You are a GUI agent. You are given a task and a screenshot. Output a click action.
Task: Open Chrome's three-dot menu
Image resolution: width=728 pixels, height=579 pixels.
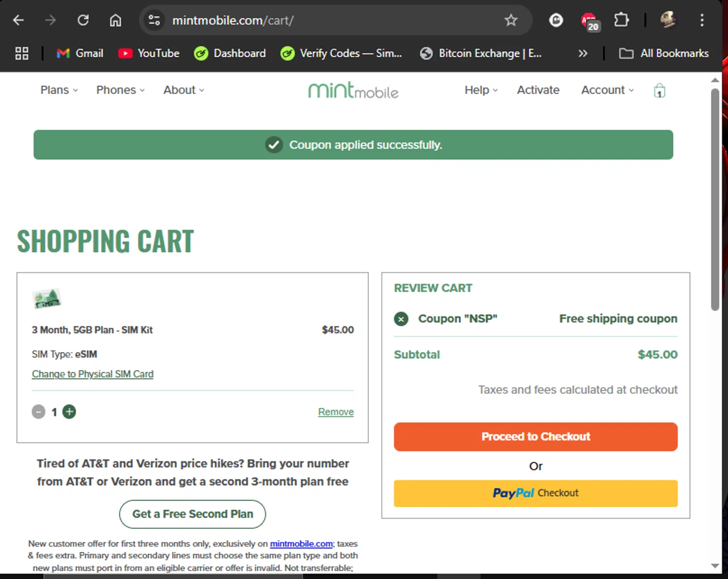[702, 20]
